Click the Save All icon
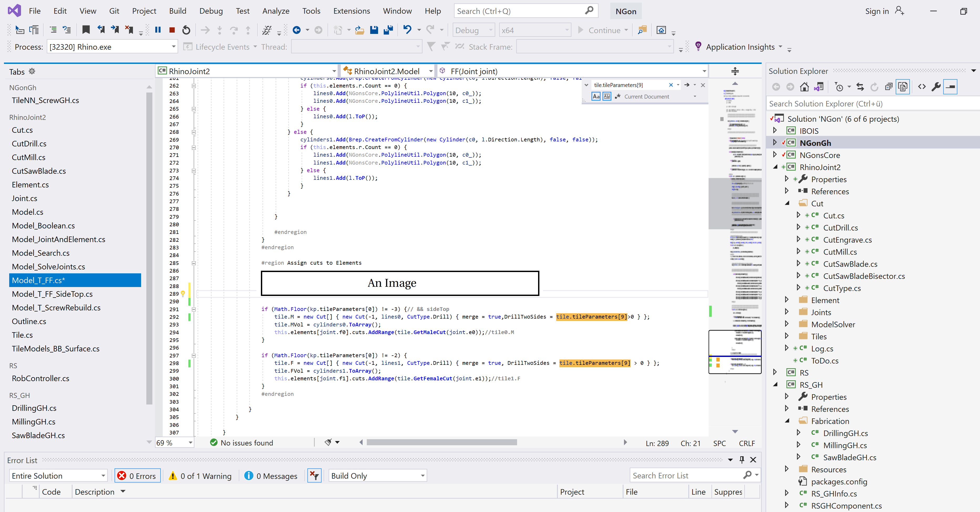Image resolution: width=980 pixels, height=512 pixels. 388,30
